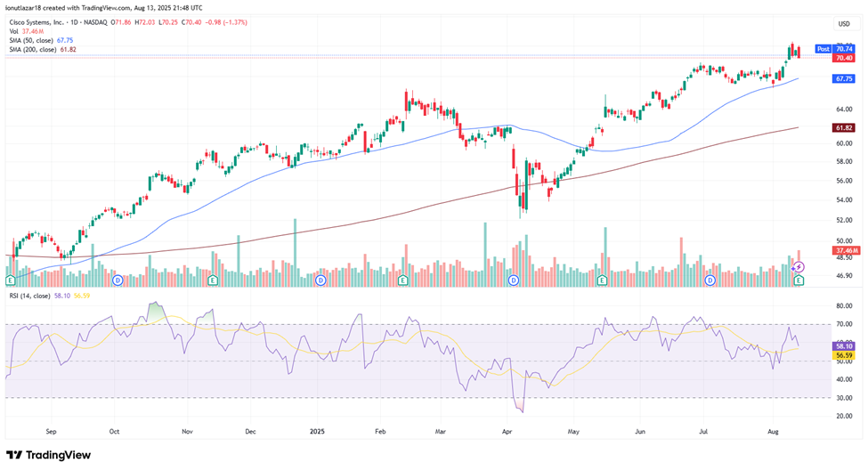Click the purple lightning bolt icon

point(799,266)
